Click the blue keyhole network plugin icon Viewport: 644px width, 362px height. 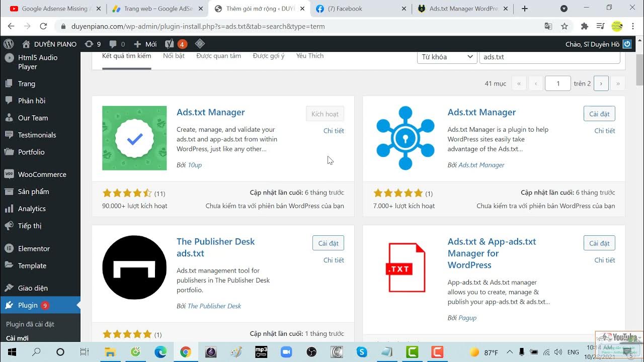(x=406, y=138)
